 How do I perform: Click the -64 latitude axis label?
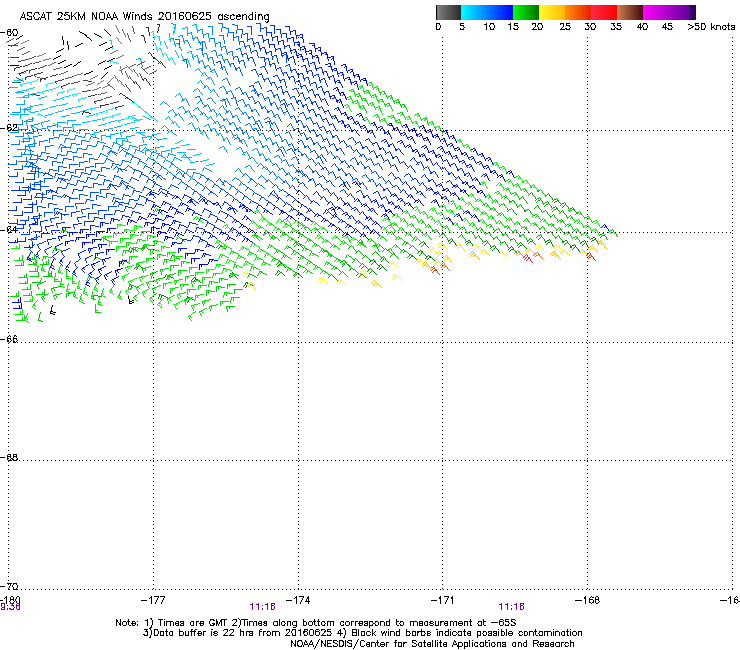(9, 229)
